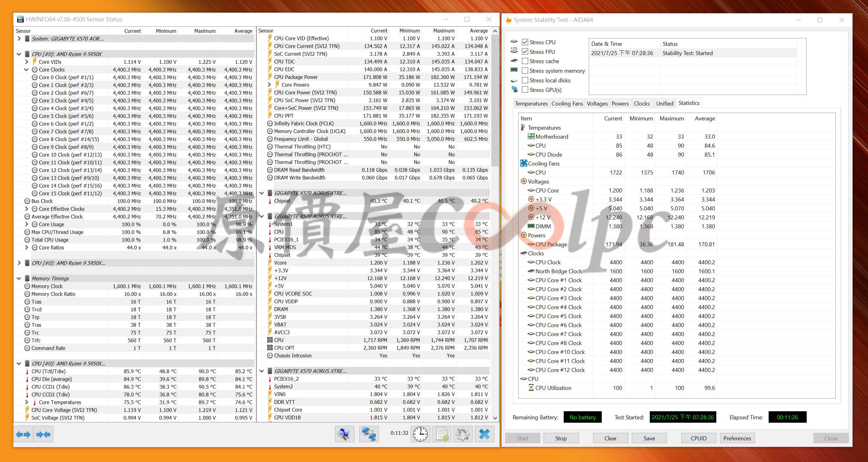Open the Cooling Fans tab
This screenshot has width=868, height=462.
click(x=567, y=103)
